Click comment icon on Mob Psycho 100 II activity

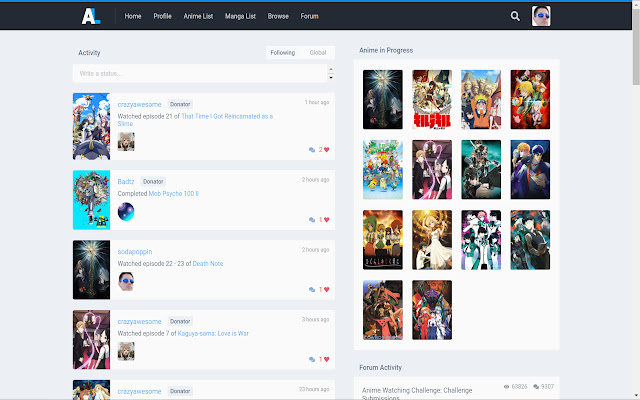point(312,220)
